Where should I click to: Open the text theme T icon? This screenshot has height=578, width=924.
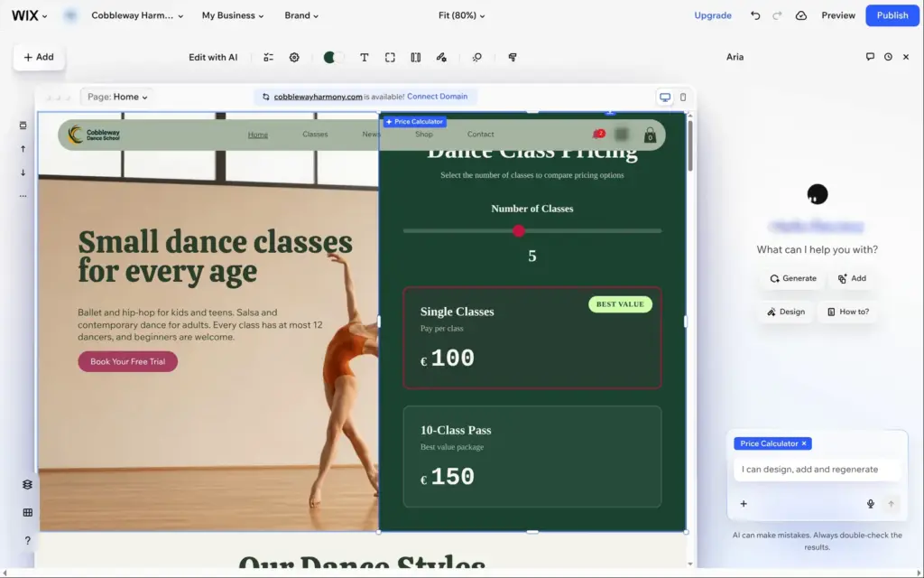365,57
